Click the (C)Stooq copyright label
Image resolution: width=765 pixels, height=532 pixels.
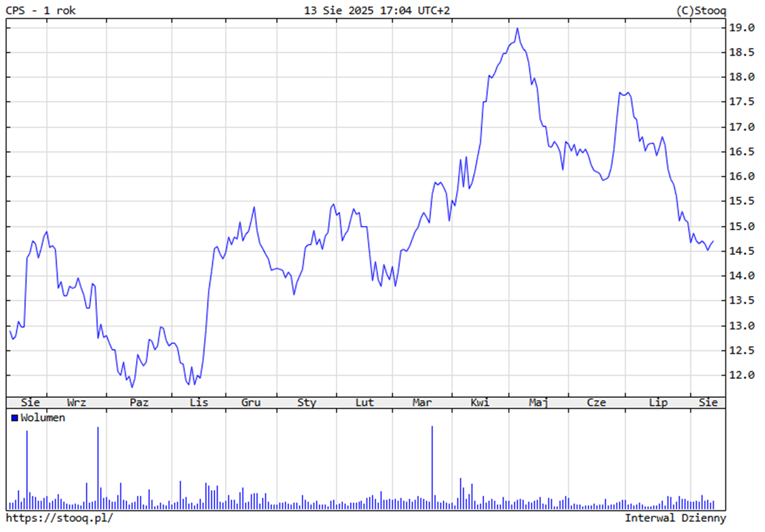(701, 11)
